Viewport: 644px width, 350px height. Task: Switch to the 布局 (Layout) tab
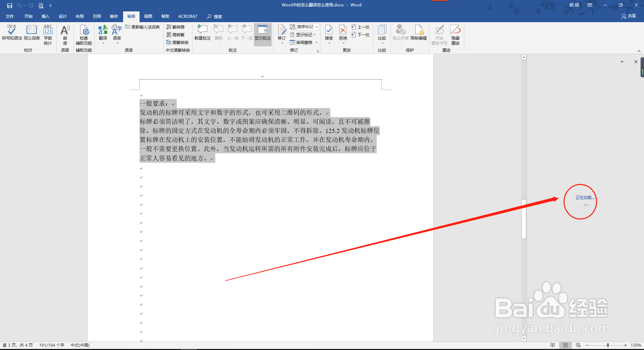(x=79, y=16)
